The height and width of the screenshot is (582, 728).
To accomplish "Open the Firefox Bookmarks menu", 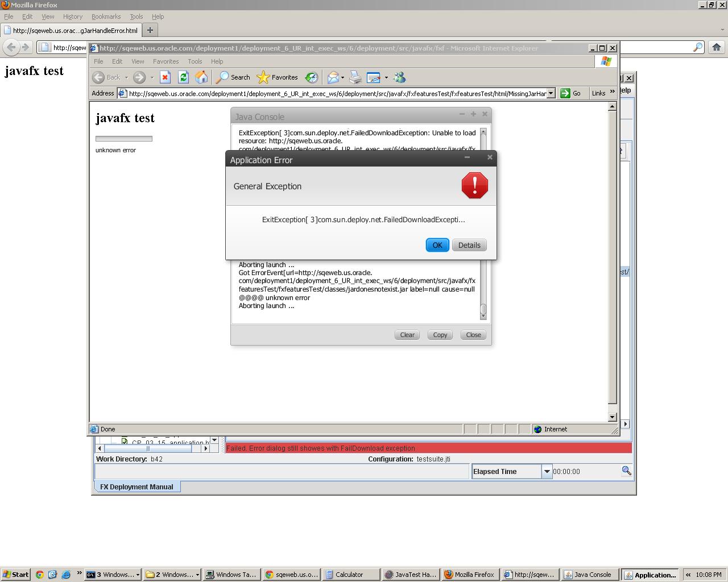I will coord(106,16).
